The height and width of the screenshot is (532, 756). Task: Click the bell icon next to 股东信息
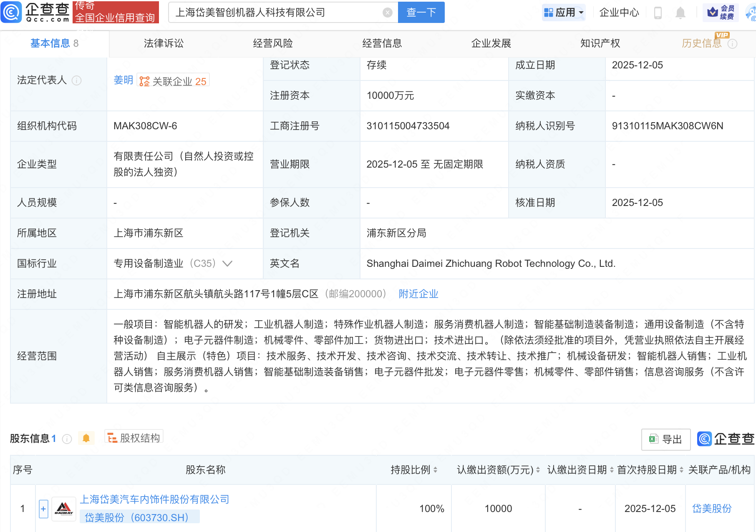pyautogui.click(x=86, y=438)
